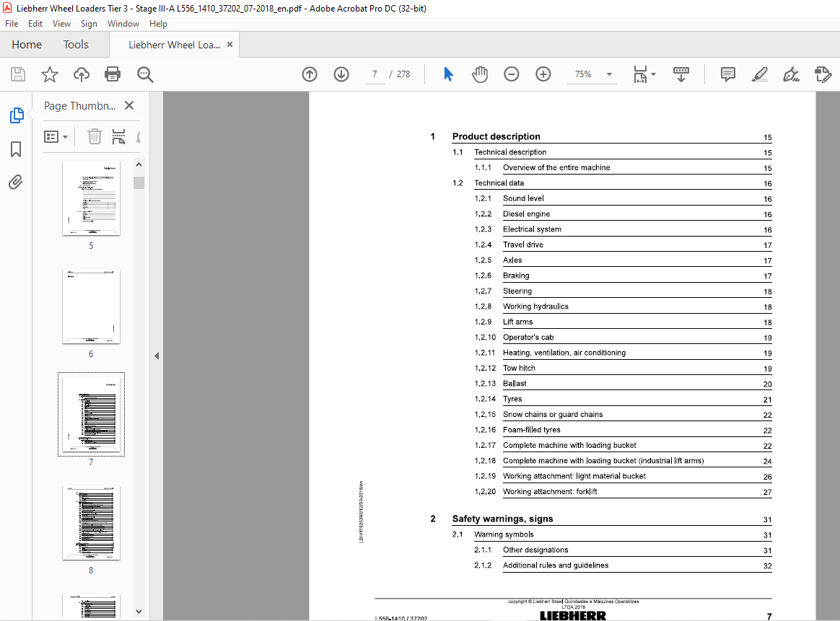Click the upload to cloud icon

pyautogui.click(x=81, y=74)
